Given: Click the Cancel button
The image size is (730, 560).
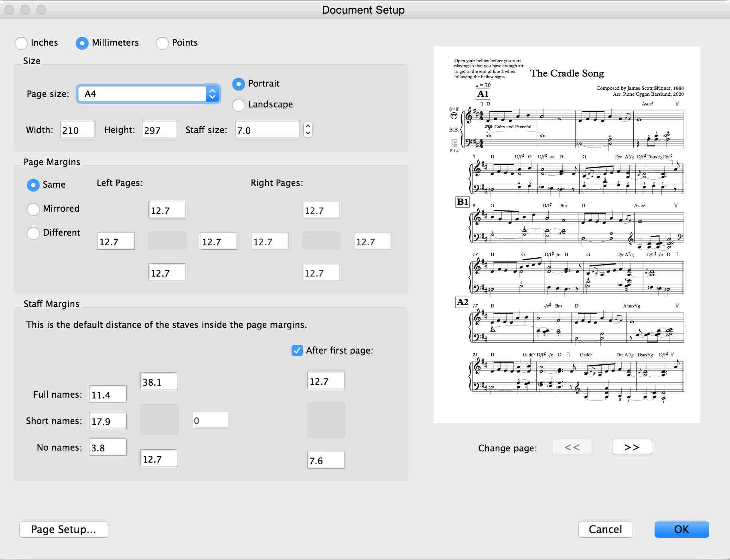Looking at the screenshot, I should (606, 530).
